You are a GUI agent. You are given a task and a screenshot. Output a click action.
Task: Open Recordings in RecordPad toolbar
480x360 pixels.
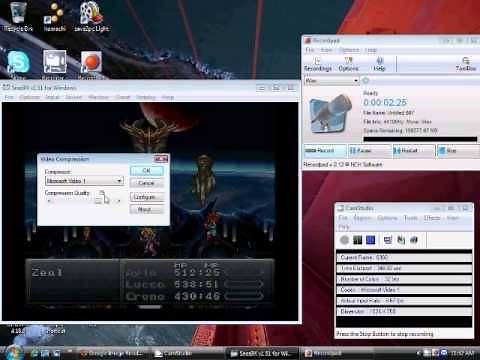click(x=317, y=64)
